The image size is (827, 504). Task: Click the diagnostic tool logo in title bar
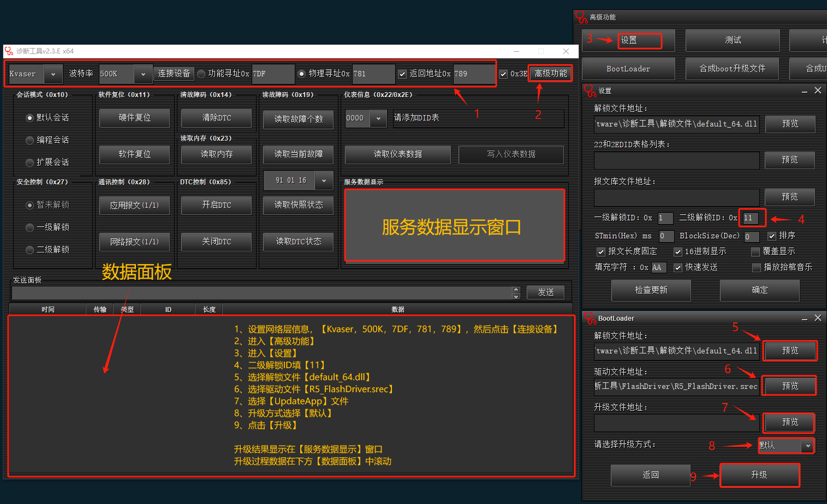tap(9, 51)
